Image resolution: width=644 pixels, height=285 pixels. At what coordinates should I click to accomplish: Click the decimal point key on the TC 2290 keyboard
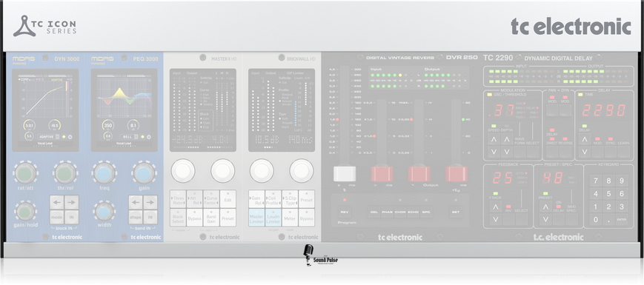tap(608, 219)
